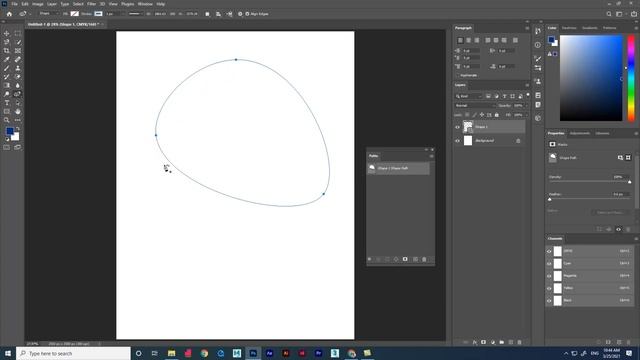
Task: Select the Shape 1 Shape Path entry
Action: pos(399,168)
